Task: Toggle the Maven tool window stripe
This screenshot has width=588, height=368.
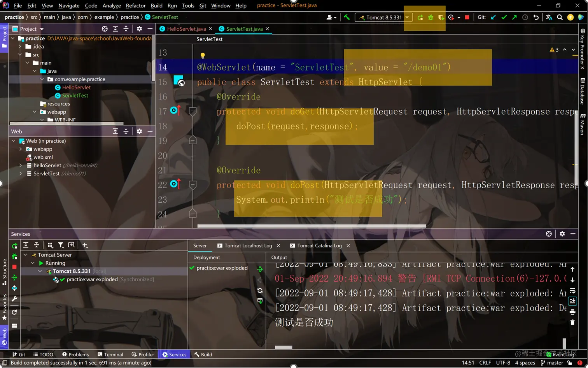Action: 583,124
